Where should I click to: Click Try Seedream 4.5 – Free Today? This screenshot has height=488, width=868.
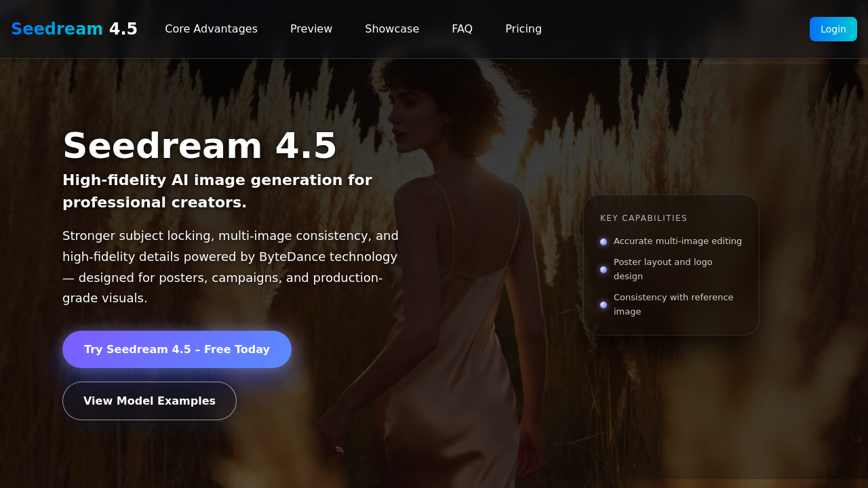[176, 349]
